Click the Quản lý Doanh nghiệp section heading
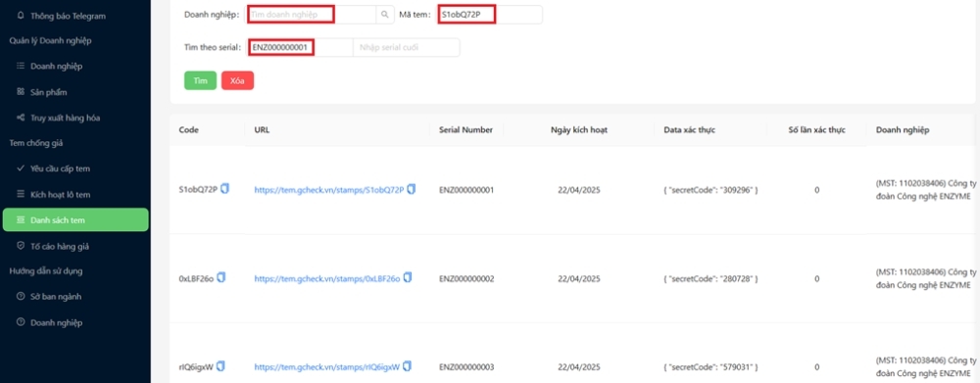The height and width of the screenshot is (383, 980). click(50, 40)
